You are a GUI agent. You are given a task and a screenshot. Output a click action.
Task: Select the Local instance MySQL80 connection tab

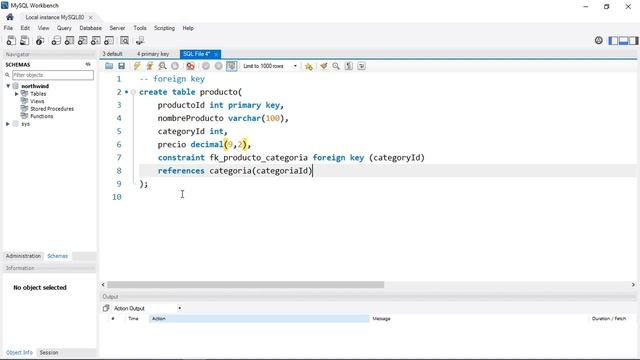tap(55, 17)
